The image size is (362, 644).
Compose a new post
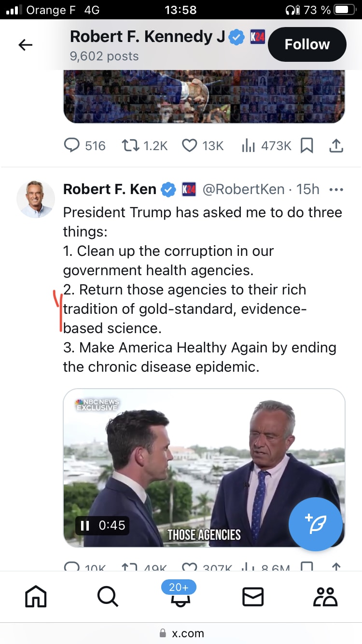pos(315,524)
